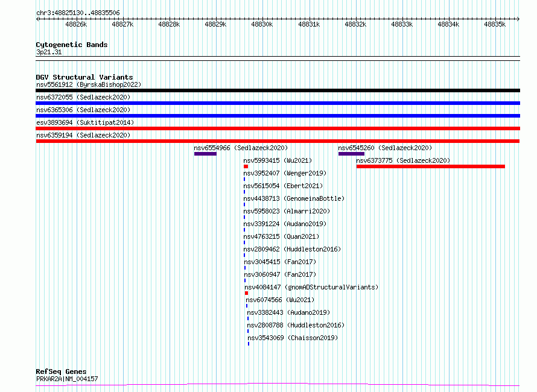Select the blue nsv6372055 variant bar

tap(278, 103)
